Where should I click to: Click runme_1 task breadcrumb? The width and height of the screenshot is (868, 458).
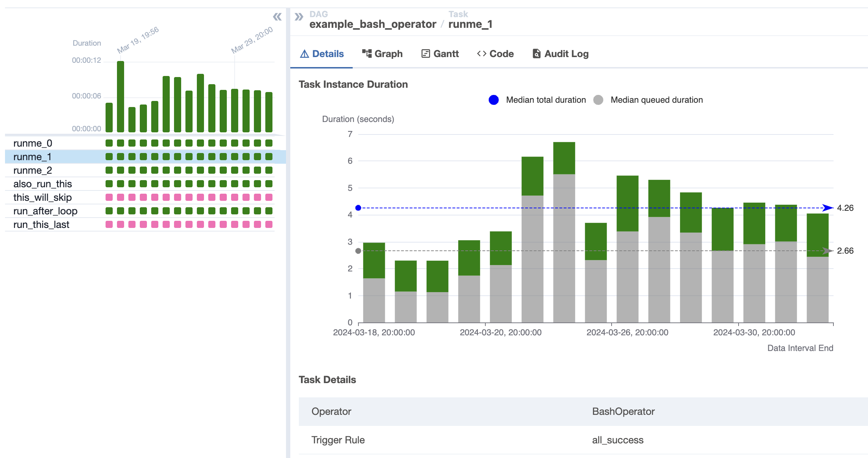470,24
